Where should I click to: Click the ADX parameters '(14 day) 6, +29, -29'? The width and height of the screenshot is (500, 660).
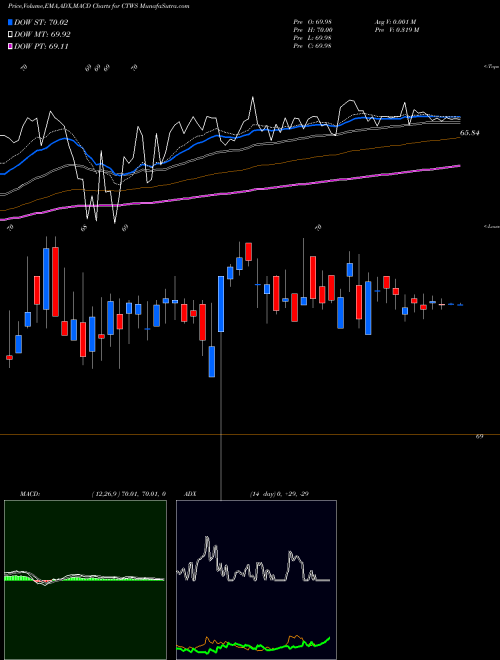point(279,494)
